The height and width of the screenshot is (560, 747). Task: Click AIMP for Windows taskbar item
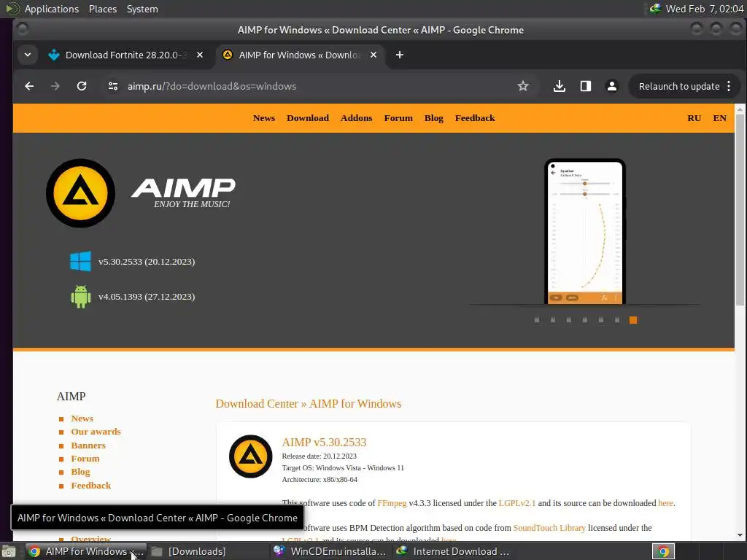tap(86, 551)
